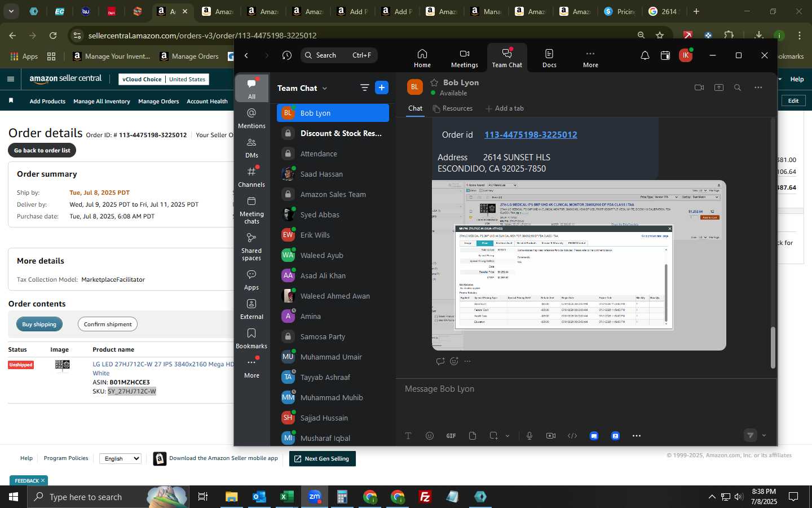Image resolution: width=812 pixels, height=508 pixels.
Task: Click the microphone audio message icon
Action: 529,436
